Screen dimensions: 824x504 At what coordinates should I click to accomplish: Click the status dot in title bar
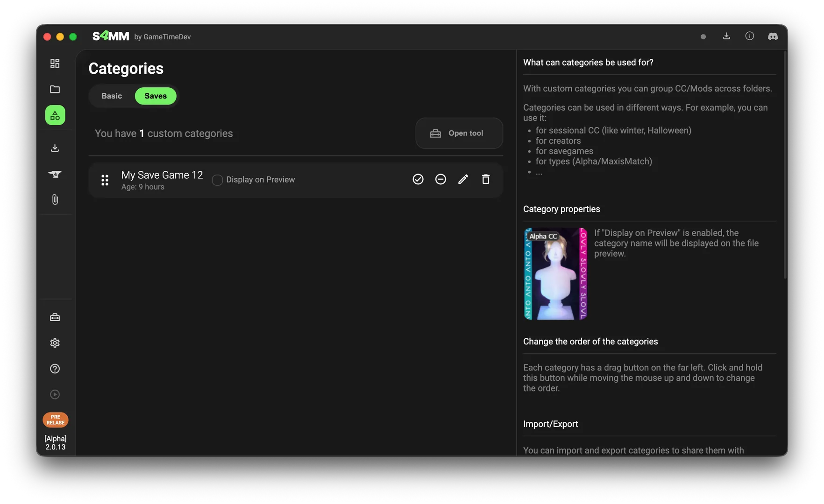click(x=703, y=37)
